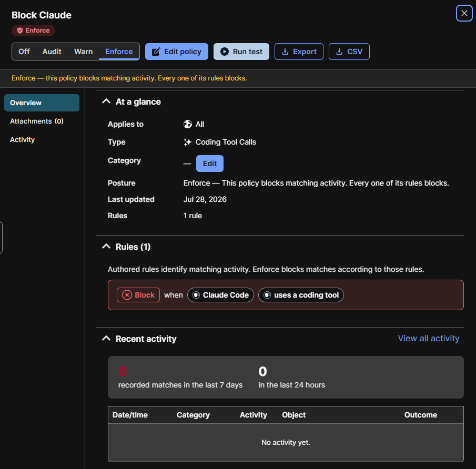
Task: Click the yellow Enforce banner message
Action: [129, 78]
